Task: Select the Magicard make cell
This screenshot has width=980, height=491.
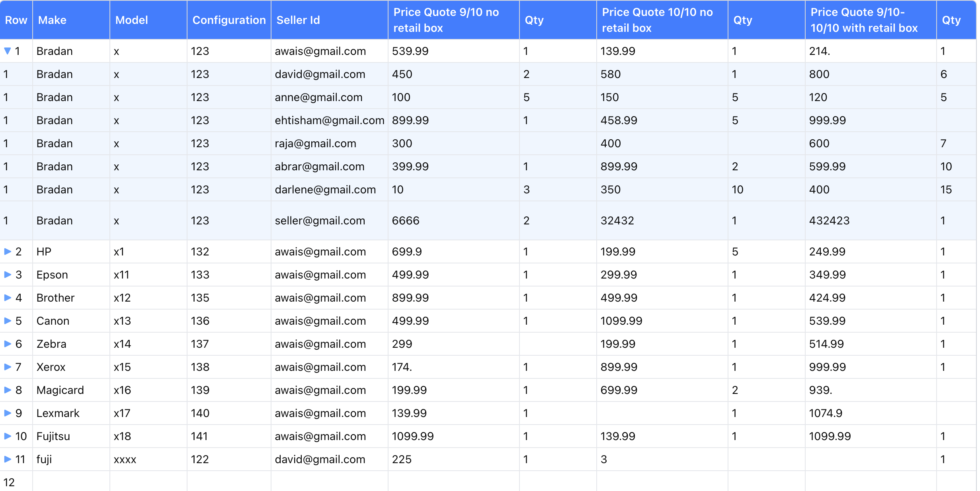Action: pos(71,390)
